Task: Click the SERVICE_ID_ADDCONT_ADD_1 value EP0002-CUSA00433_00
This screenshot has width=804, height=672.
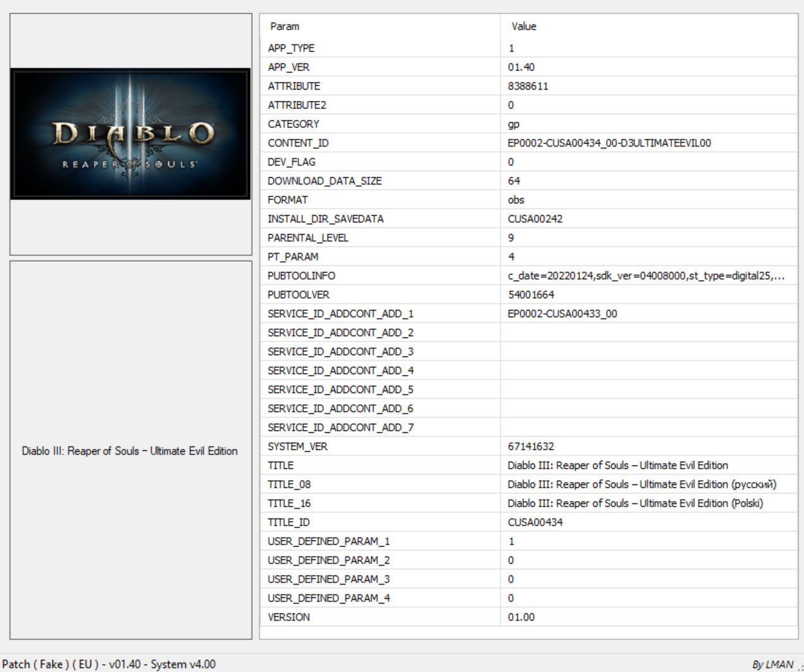Action: point(562,314)
